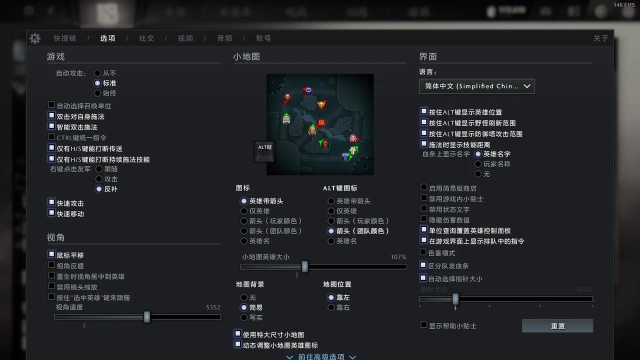Screen dimensions: 640x360
Task: Select 仅英雄 under 图标
Action: click(x=244, y=211)
